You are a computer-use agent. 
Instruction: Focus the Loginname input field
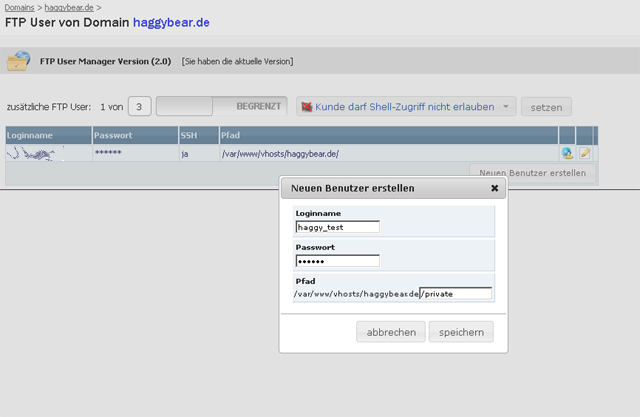point(337,227)
